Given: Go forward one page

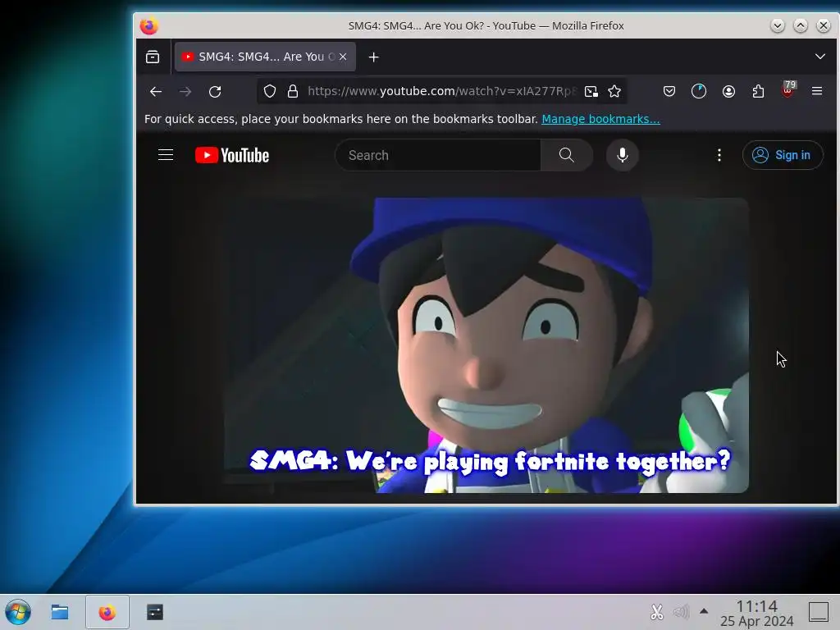Looking at the screenshot, I should coord(185,92).
